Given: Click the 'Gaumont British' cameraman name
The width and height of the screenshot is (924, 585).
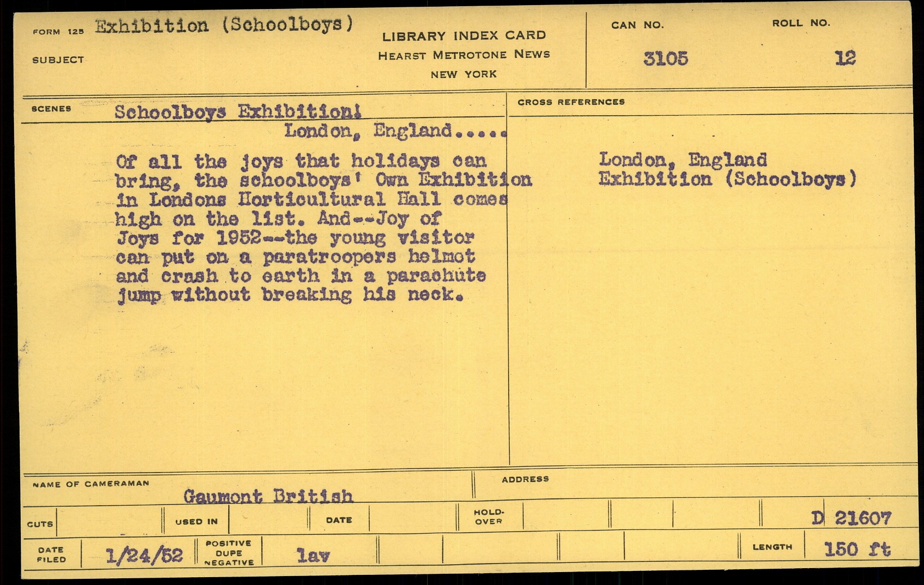Looking at the screenshot, I should pyautogui.click(x=268, y=496).
